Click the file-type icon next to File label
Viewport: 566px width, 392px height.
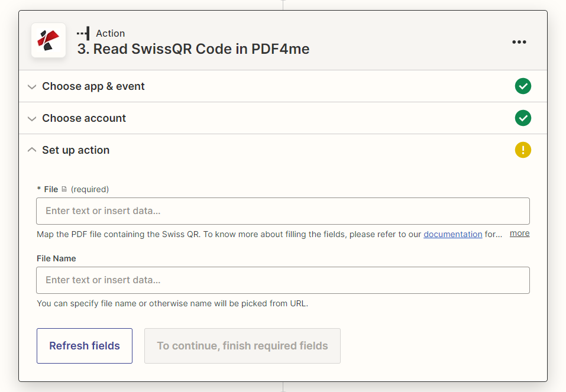click(x=64, y=189)
